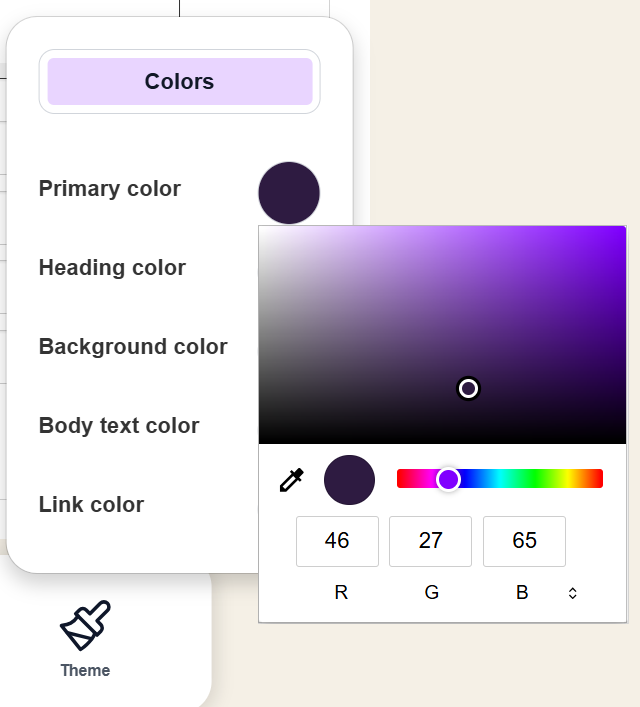Viewport: 640px width, 707px height.
Task: Focus the green value field showing 27
Action: click(x=431, y=541)
